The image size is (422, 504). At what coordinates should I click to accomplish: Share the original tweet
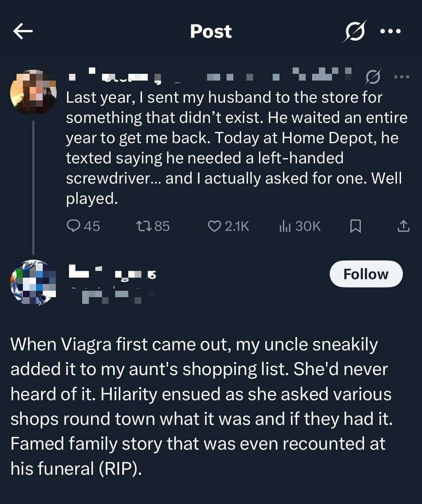(403, 226)
